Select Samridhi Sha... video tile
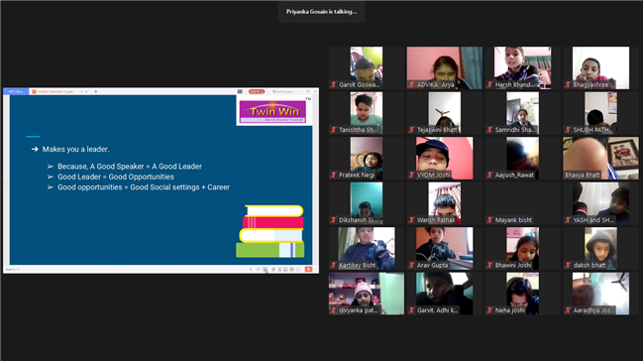This screenshot has width=644, height=362. [x=522, y=113]
